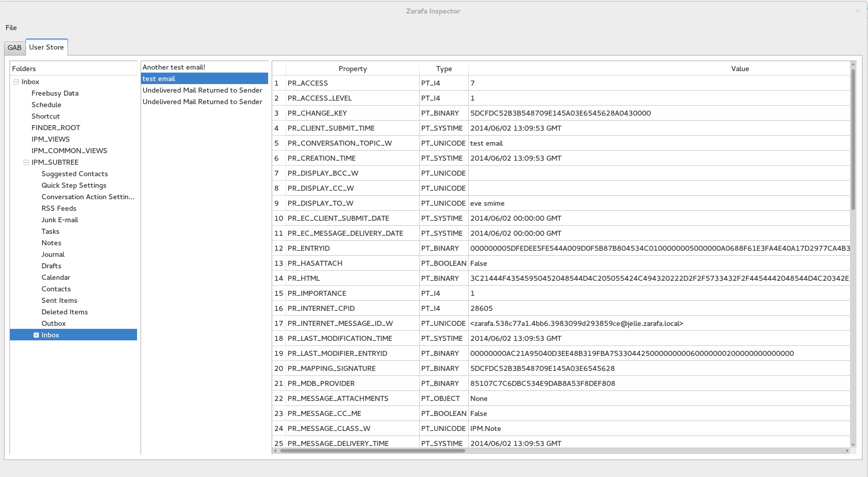Image resolution: width=868 pixels, height=477 pixels.
Task: Select row header number 20
Action: click(x=279, y=368)
